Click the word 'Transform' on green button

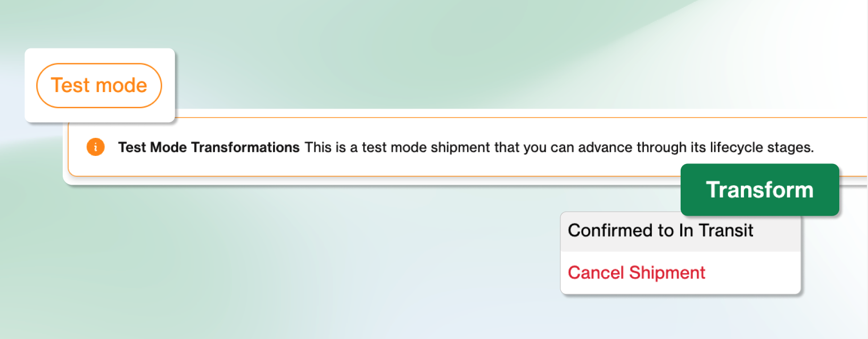point(759,190)
